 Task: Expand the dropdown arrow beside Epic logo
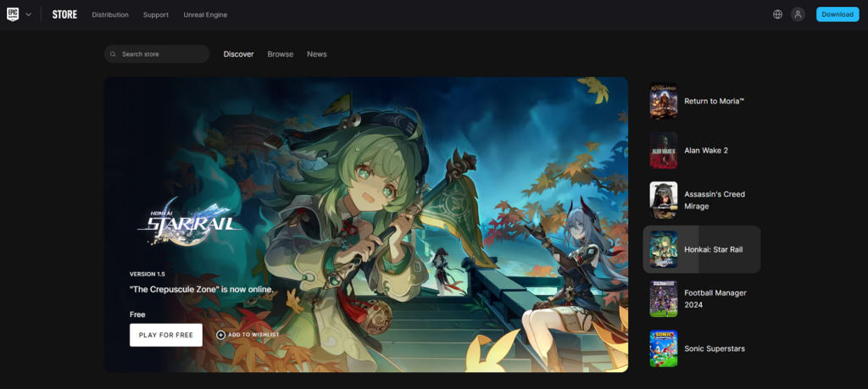pos(28,14)
